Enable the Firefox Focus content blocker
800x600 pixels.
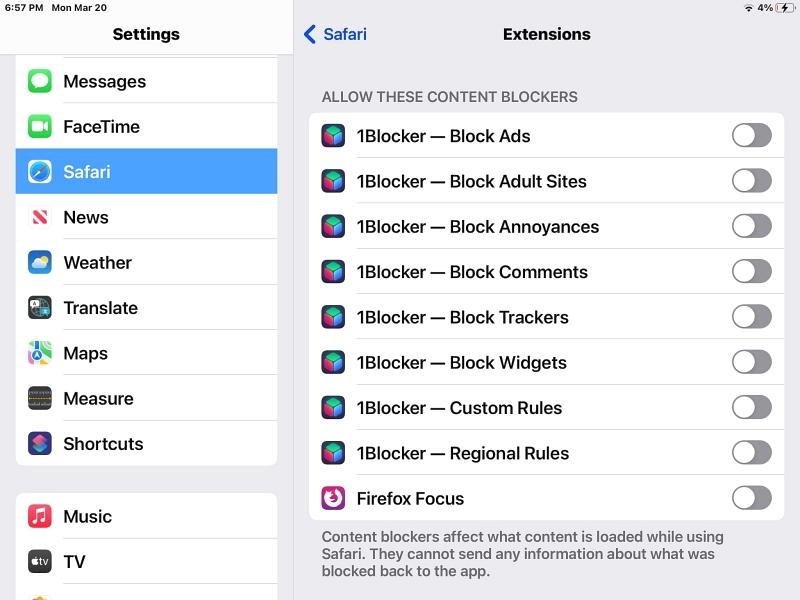point(752,498)
